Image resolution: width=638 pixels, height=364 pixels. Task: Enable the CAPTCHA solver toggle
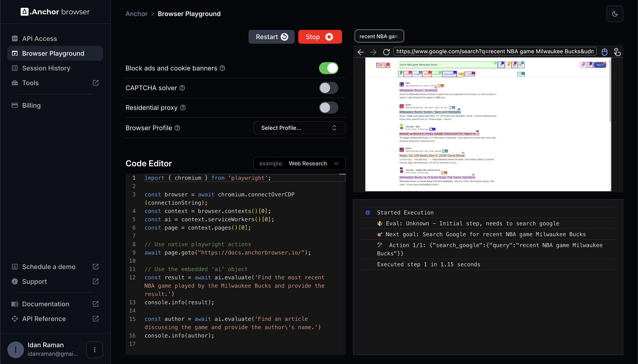coord(328,88)
